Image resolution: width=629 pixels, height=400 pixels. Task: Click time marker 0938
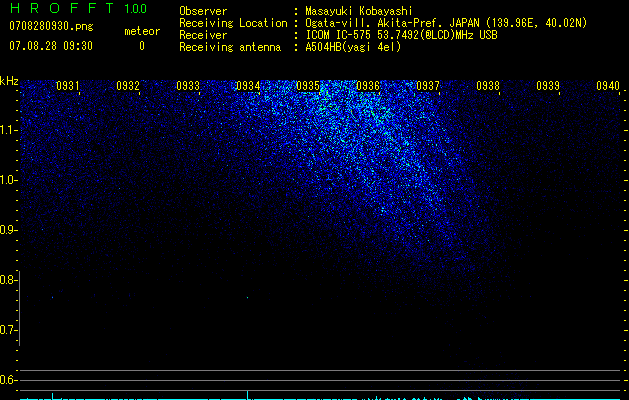click(x=488, y=86)
